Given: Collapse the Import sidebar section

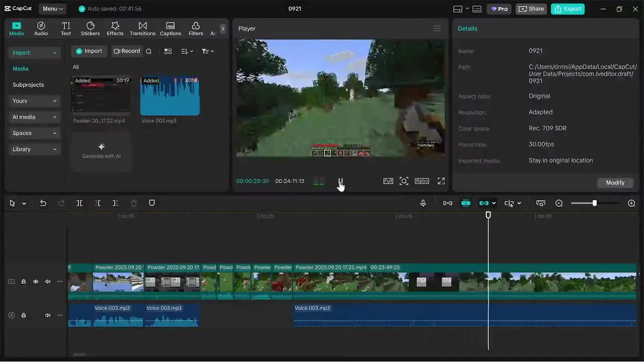Looking at the screenshot, I should pos(34,52).
